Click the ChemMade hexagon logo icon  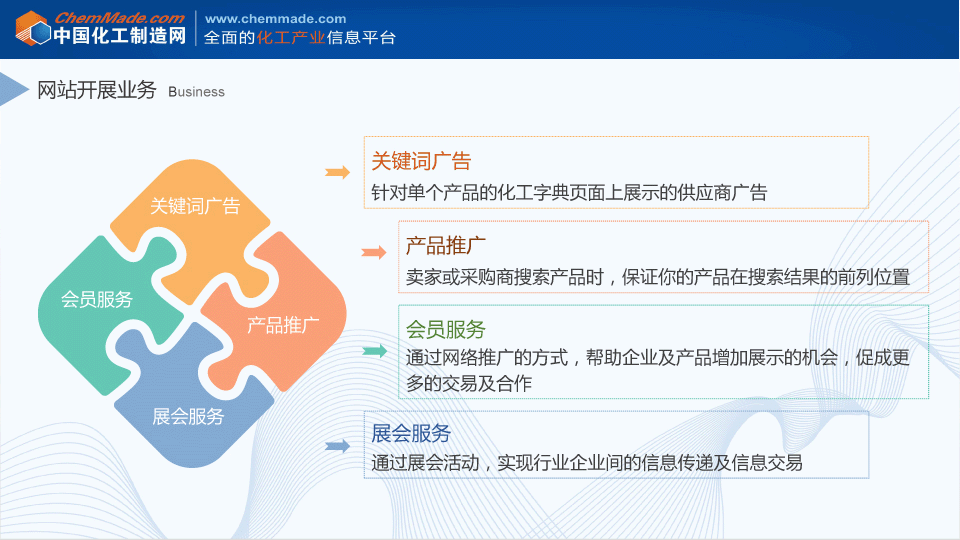coord(33,29)
